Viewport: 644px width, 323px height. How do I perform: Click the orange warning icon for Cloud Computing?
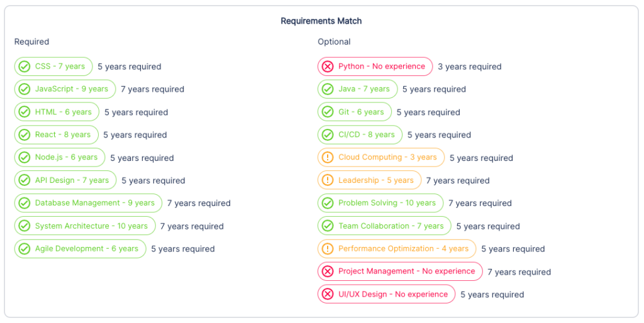[328, 158]
